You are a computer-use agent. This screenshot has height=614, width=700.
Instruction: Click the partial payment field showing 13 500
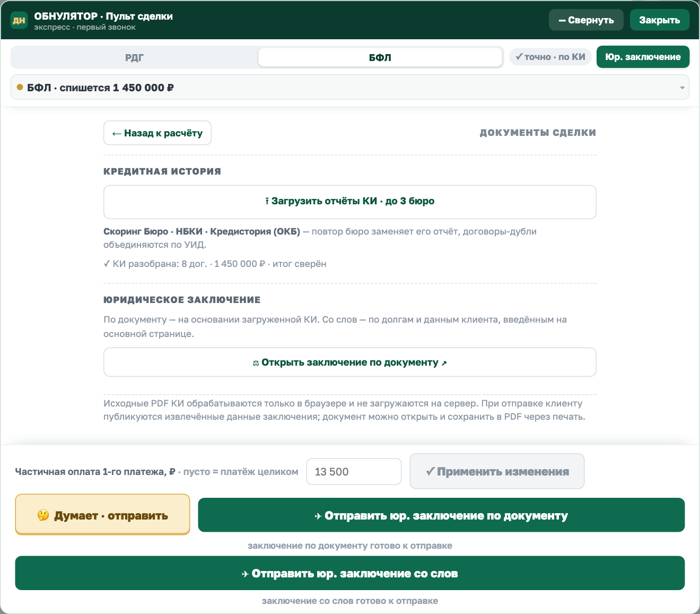click(354, 471)
